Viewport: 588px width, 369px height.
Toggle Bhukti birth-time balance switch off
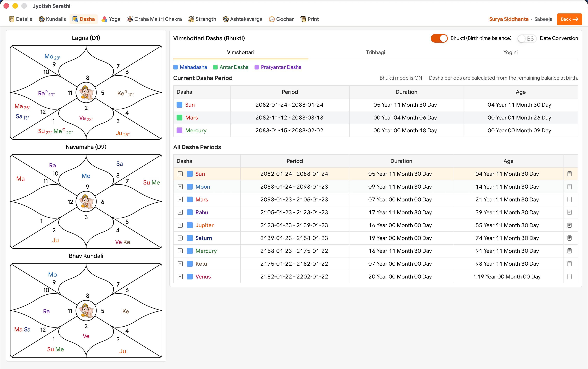[x=439, y=38]
